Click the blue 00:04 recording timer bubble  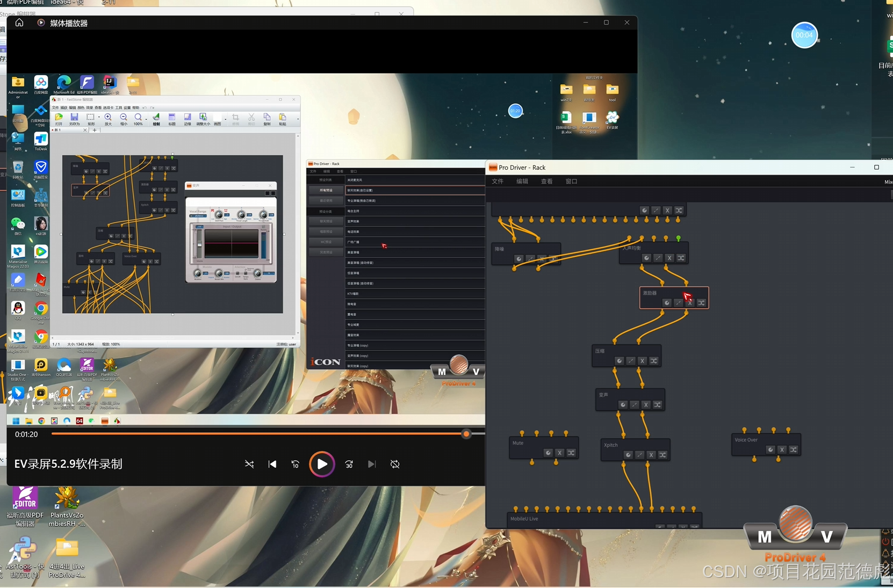(804, 35)
